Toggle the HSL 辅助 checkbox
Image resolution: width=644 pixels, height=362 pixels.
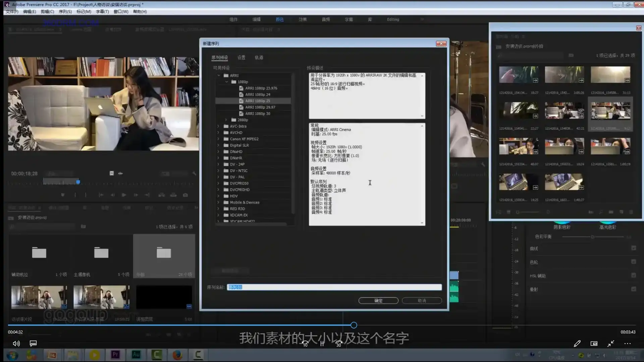point(634,275)
